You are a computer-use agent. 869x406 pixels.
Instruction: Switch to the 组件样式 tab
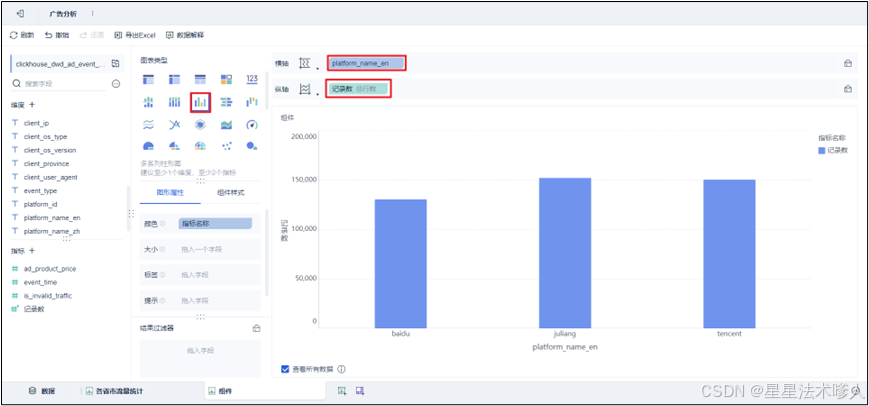click(231, 193)
